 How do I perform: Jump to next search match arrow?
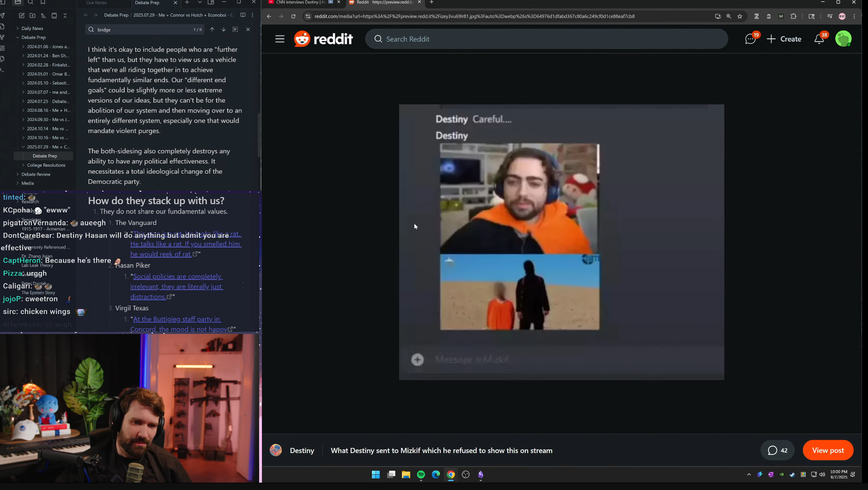coord(224,30)
